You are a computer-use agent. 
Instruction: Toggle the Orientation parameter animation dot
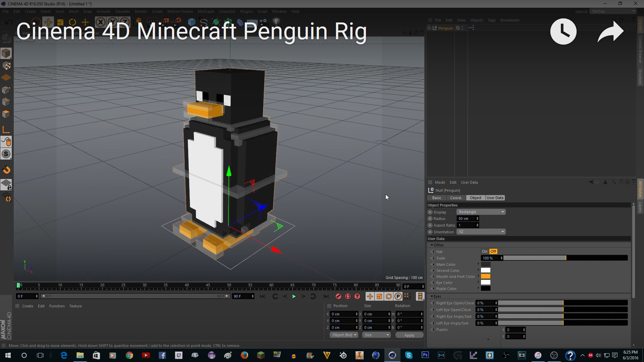430,232
